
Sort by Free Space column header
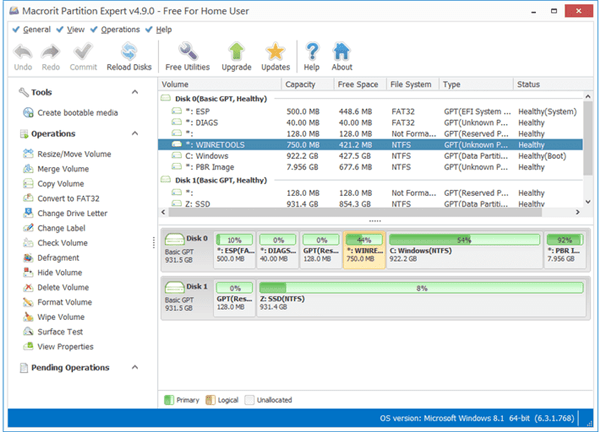(360, 84)
